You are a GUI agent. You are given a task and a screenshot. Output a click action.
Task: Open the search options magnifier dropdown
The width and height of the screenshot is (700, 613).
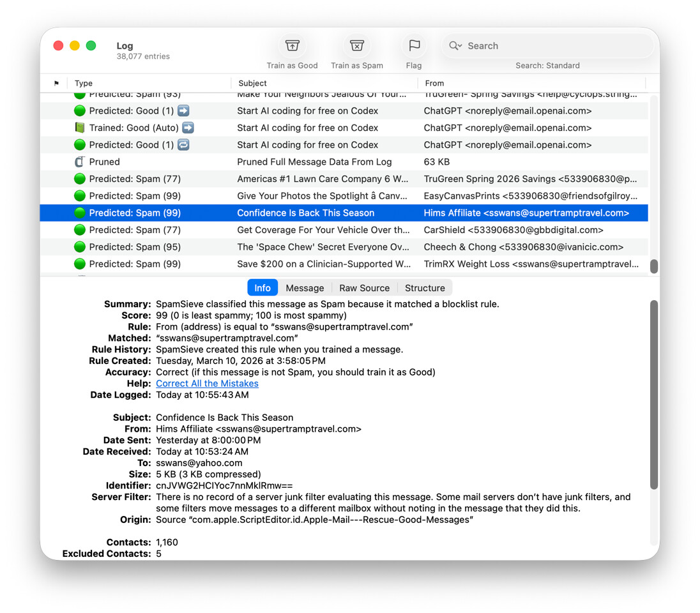pyautogui.click(x=455, y=46)
